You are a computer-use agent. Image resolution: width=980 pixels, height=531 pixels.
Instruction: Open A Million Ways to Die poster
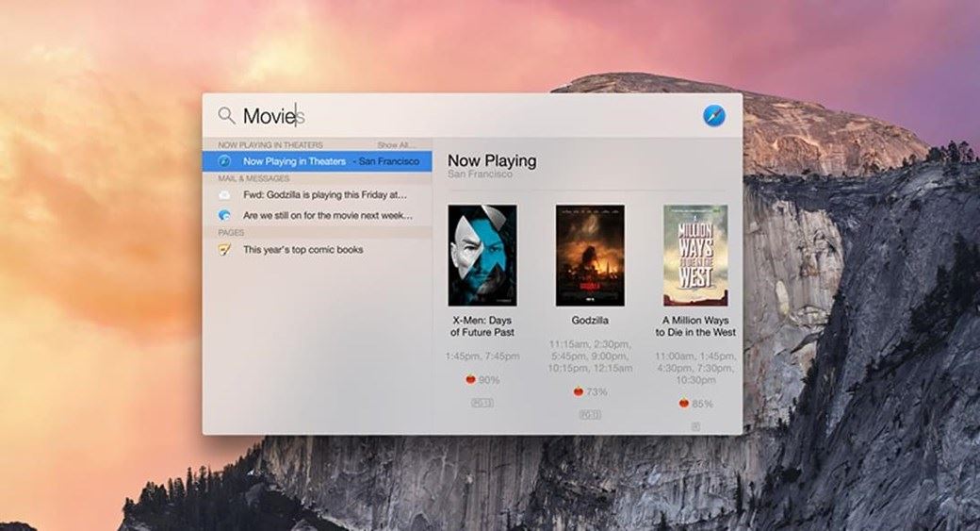[695, 256]
